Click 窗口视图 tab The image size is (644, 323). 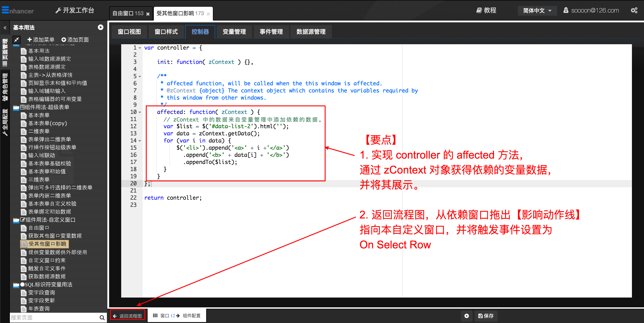pyautogui.click(x=128, y=32)
